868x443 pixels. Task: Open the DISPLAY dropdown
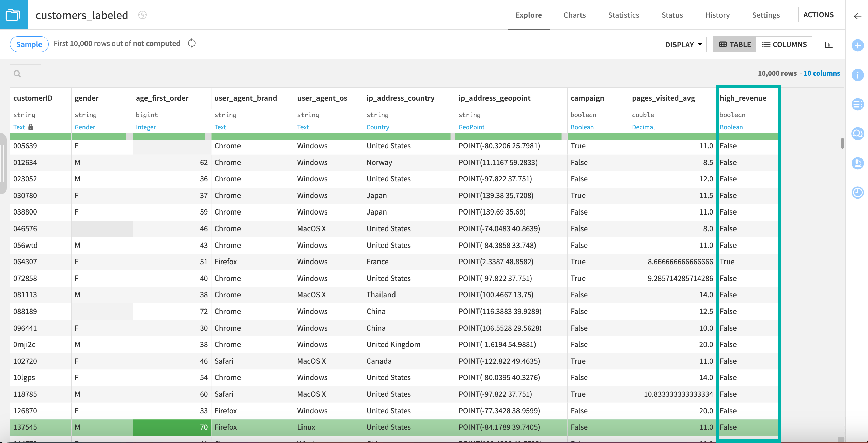point(683,44)
